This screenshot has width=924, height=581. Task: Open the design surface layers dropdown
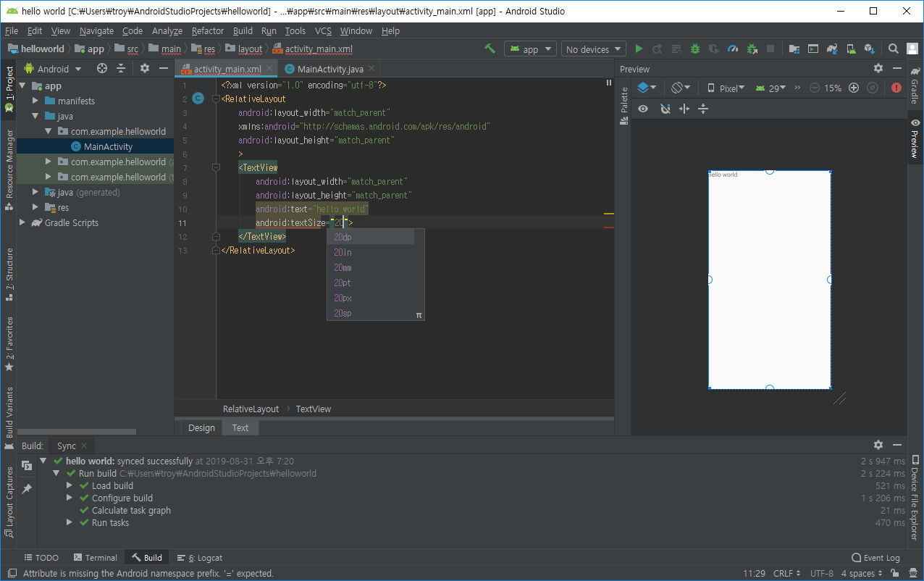[x=647, y=88]
